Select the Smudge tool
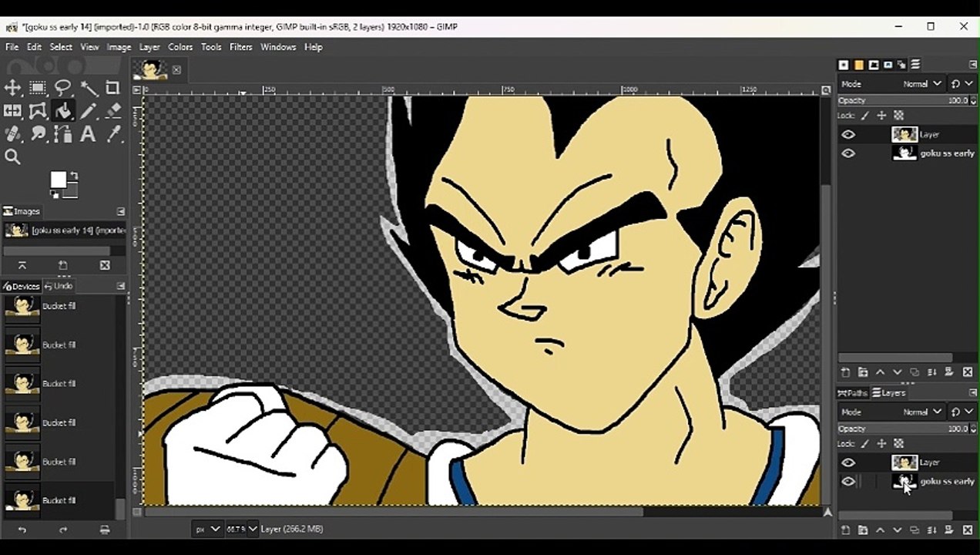The width and height of the screenshot is (980, 555). tap(38, 134)
